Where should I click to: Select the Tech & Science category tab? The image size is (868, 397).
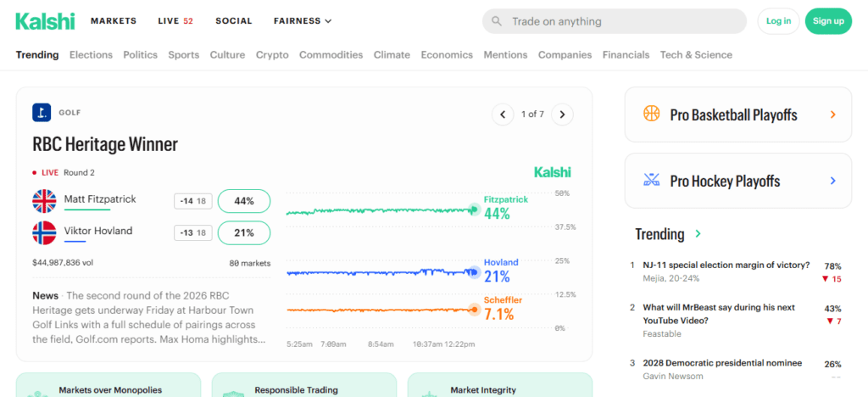696,55
